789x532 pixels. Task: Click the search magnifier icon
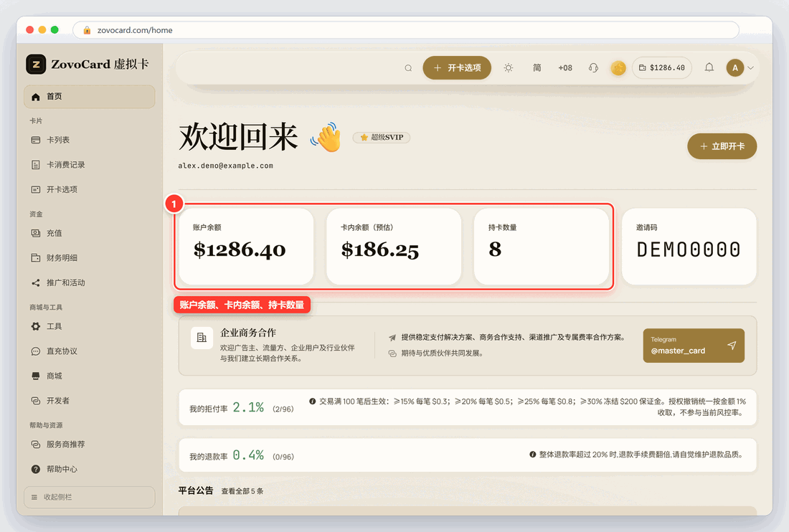coord(408,68)
